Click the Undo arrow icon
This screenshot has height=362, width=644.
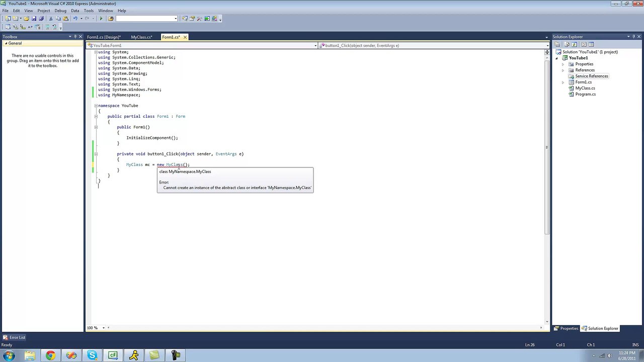point(75,19)
